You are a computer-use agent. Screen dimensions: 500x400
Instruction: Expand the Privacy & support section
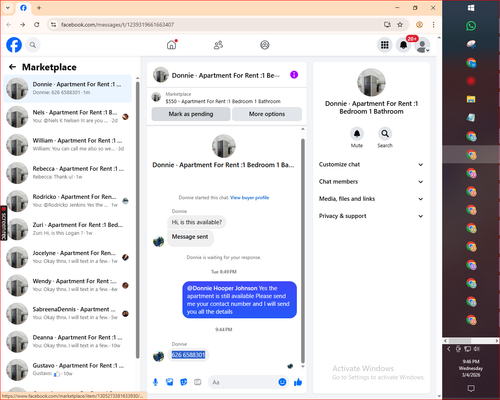[x=371, y=216]
